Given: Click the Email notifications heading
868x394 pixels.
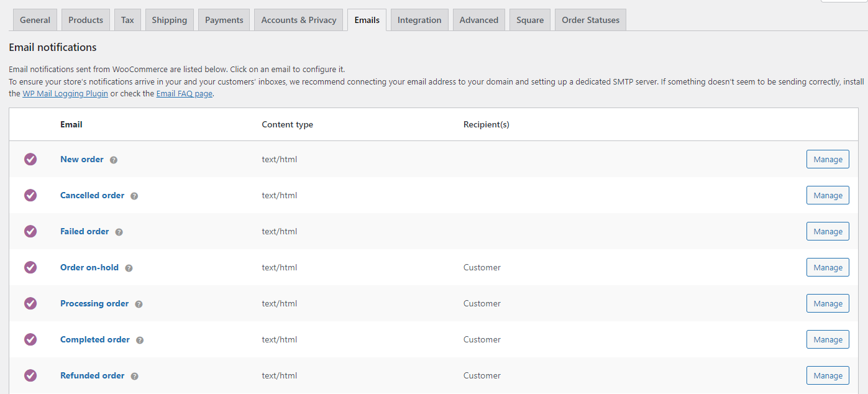Looking at the screenshot, I should [x=53, y=47].
